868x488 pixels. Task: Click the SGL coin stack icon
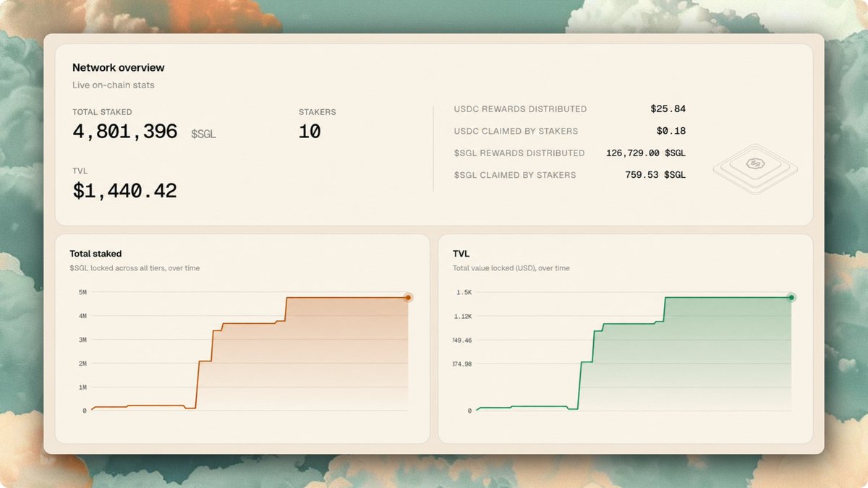(755, 169)
